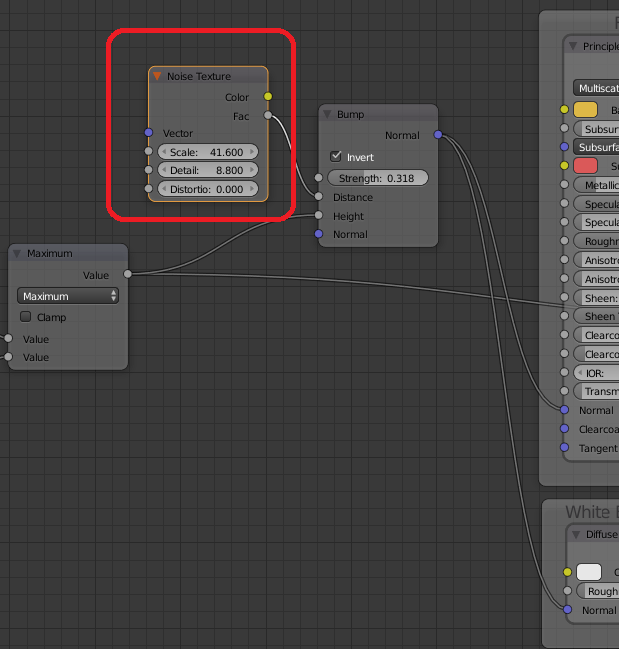This screenshot has height=649, width=619.
Task: Click the Diffuse node Roughness slider
Action: (x=598, y=591)
